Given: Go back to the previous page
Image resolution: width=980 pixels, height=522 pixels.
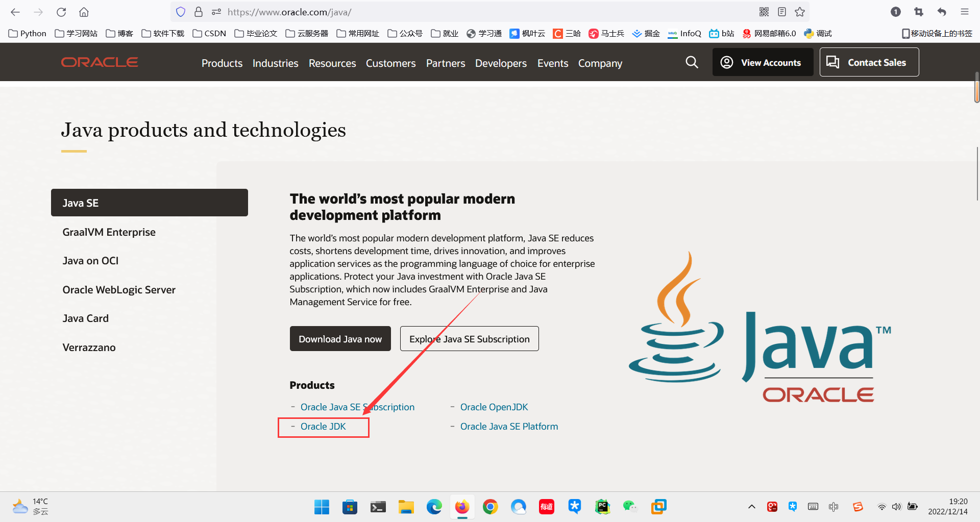Looking at the screenshot, I should (x=15, y=12).
